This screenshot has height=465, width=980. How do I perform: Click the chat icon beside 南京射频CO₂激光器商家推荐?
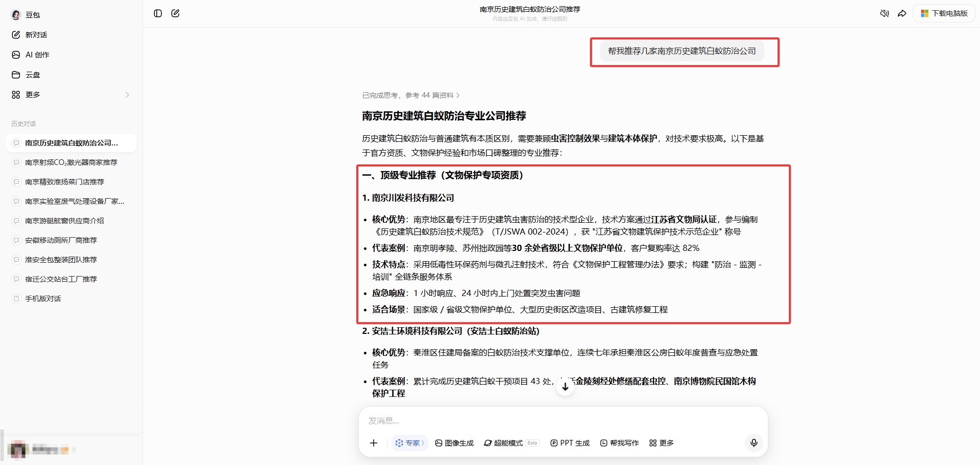[x=16, y=162]
